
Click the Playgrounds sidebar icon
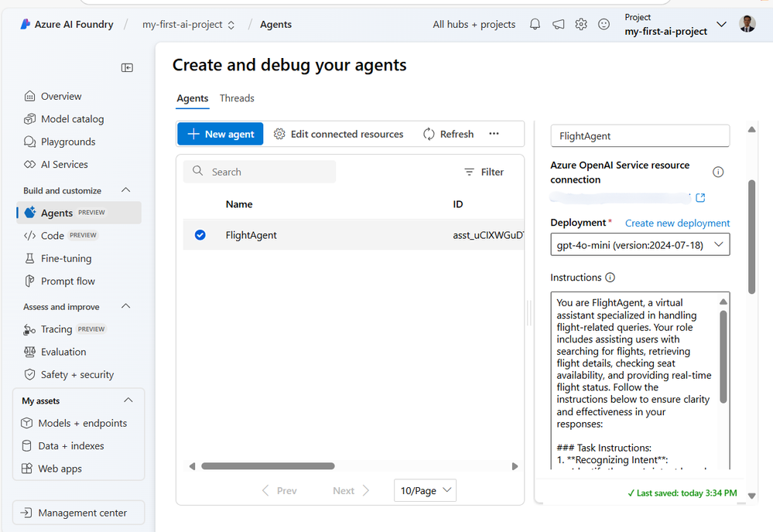click(29, 142)
